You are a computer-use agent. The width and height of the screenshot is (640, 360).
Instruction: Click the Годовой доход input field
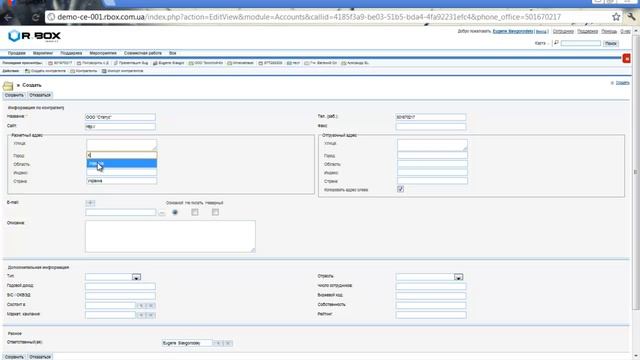tap(120, 286)
